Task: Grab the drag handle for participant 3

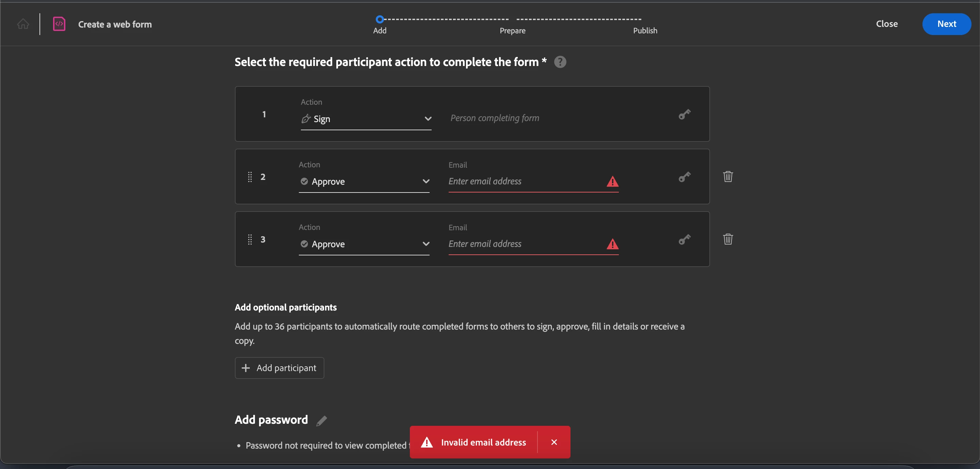Action: (x=250, y=239)
